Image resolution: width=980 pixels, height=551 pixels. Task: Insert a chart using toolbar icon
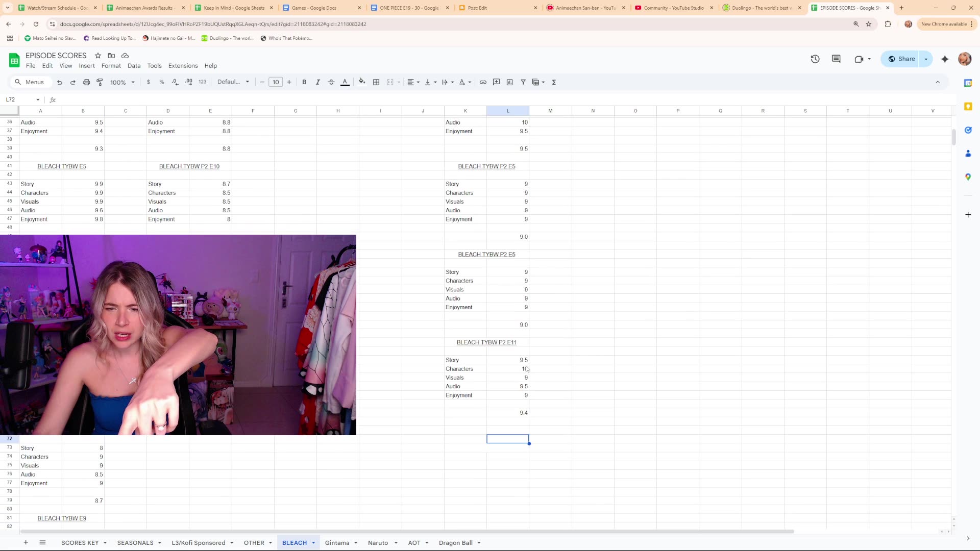[x=509, y=82]
